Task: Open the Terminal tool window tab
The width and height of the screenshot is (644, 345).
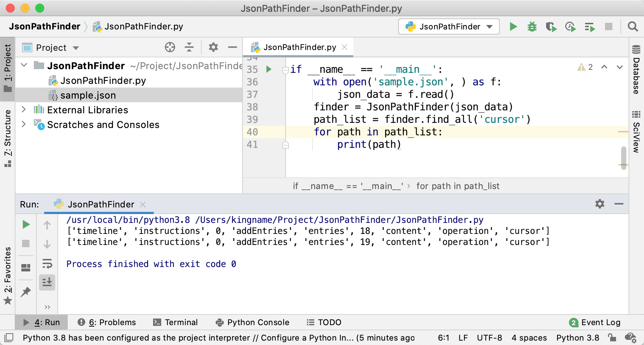Action: 176,323
